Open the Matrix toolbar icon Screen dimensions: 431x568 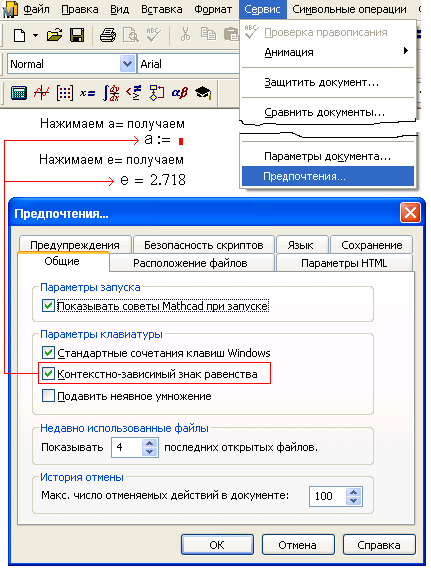coord(65,93)
